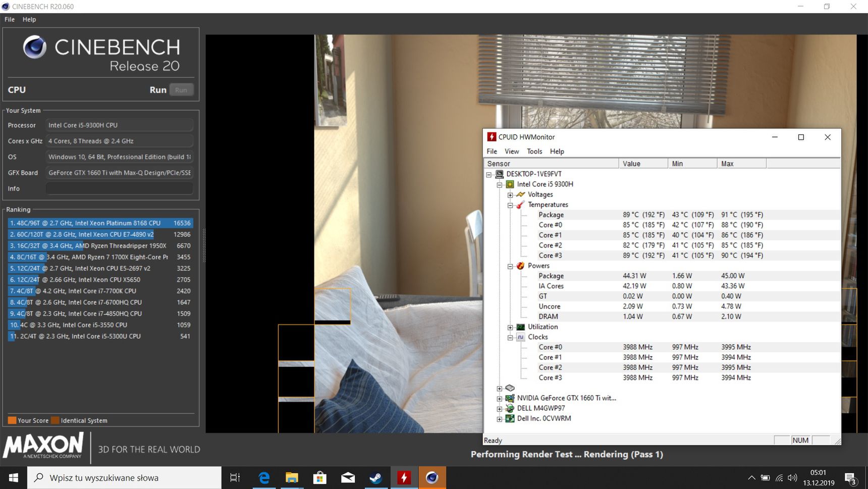The width and height of the screenshot is (868, 489).
Task: Collapse the Clocks node
Action: coord(510,337)
